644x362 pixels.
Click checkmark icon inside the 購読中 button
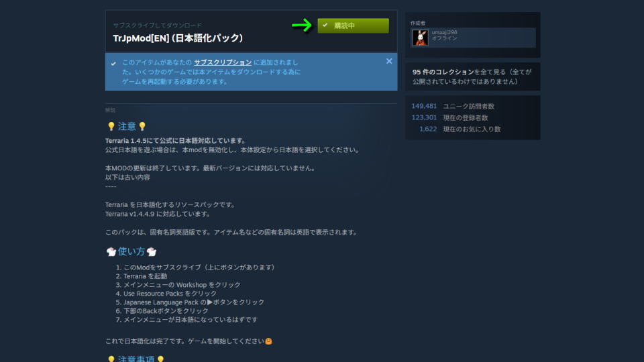click(x=325, y=25)
